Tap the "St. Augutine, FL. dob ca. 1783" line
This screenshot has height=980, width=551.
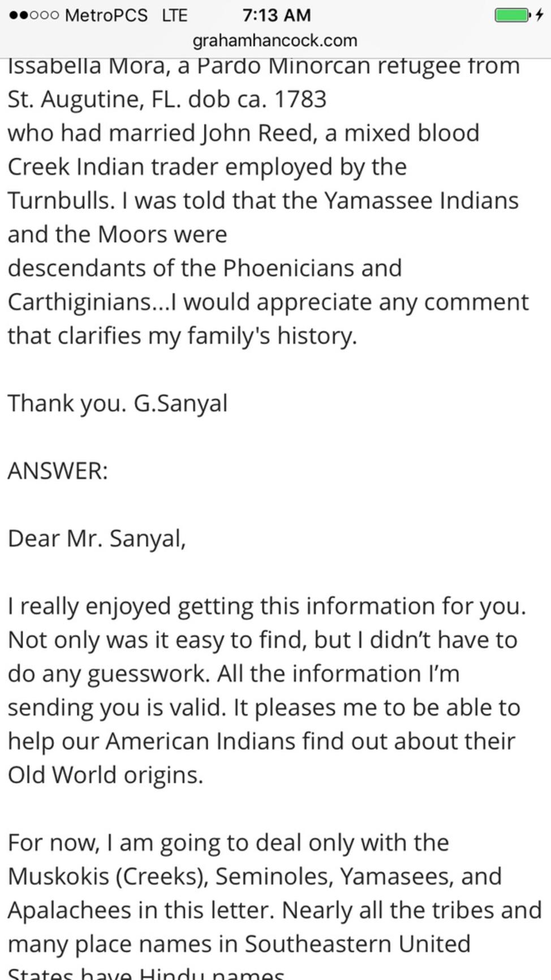(x=167, y=100)
